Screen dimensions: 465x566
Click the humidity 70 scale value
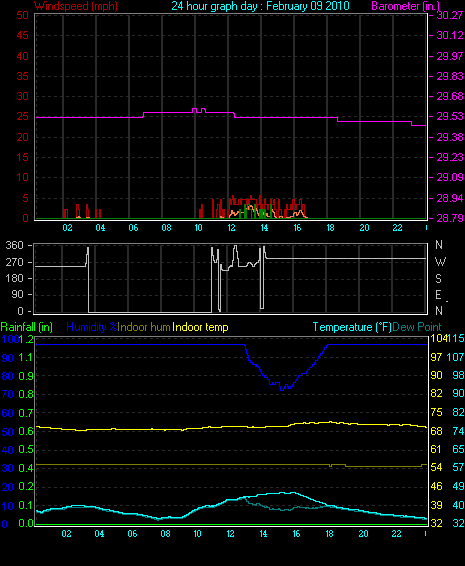[x=8, y=395]
